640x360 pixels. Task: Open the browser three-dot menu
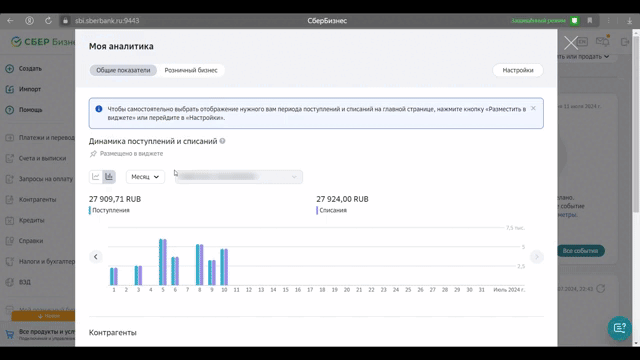(609, 20)
